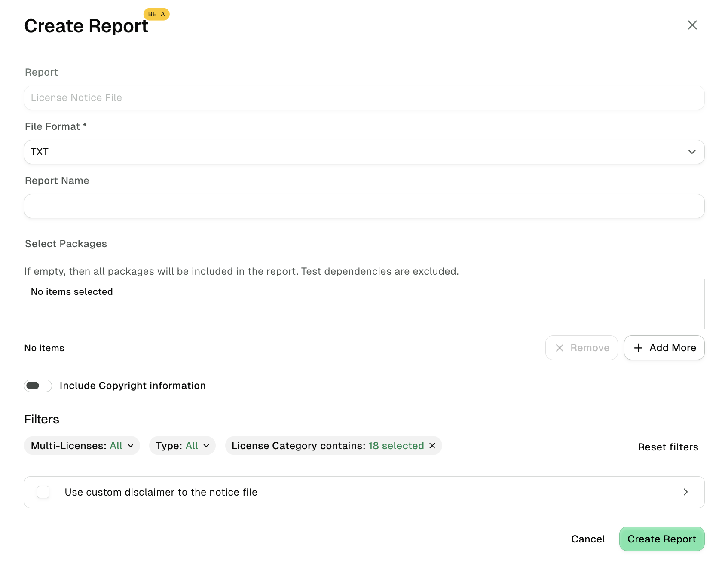This screenshot has width=728, height=582.
Task: Click the 'Filters' heading
Action: point(42,419)
